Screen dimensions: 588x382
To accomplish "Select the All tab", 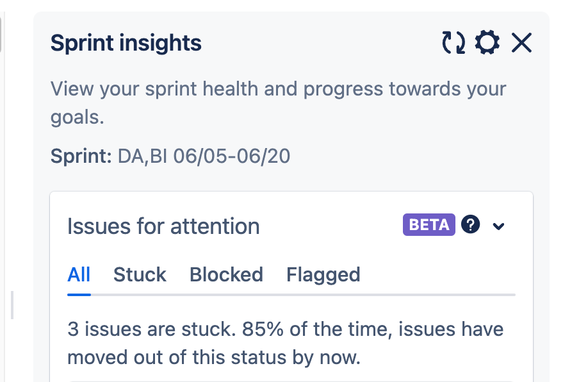I will click(x=78, y=274).
